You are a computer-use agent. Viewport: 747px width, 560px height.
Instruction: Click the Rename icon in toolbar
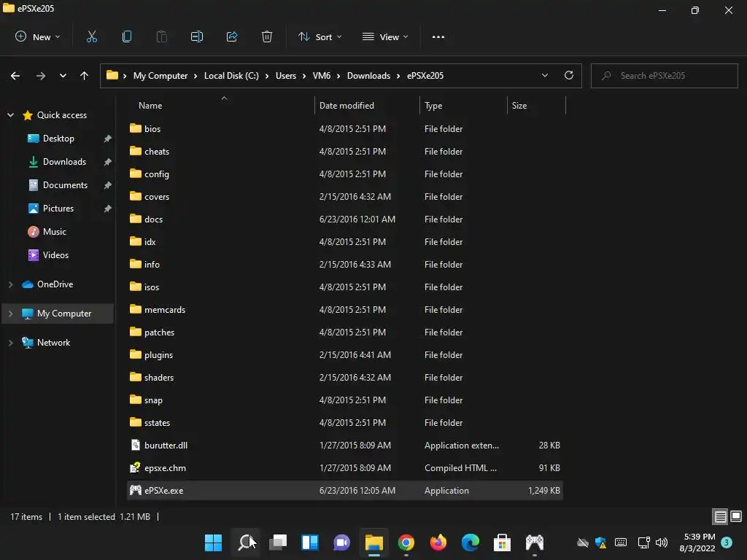point(197,36)
